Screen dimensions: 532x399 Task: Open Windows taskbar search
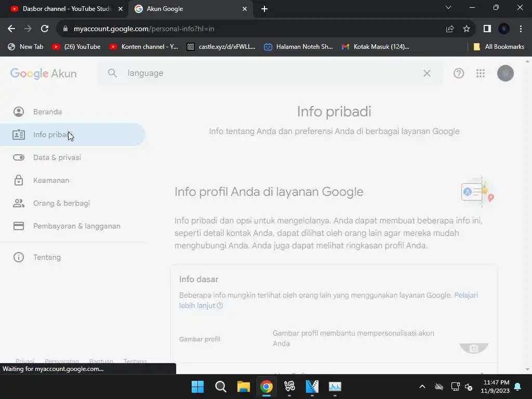[220, 387]
